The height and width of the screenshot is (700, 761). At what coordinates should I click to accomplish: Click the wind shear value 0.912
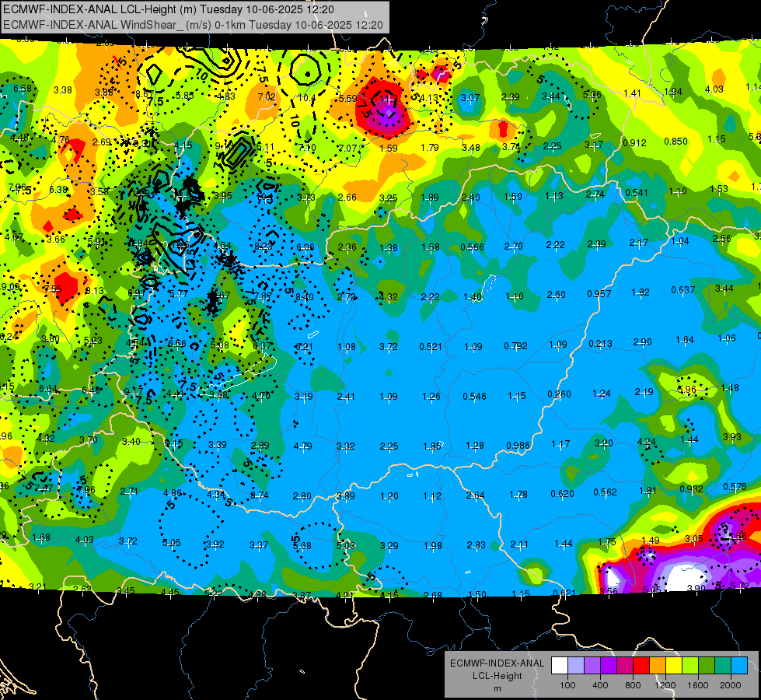(x=634, y=143)
